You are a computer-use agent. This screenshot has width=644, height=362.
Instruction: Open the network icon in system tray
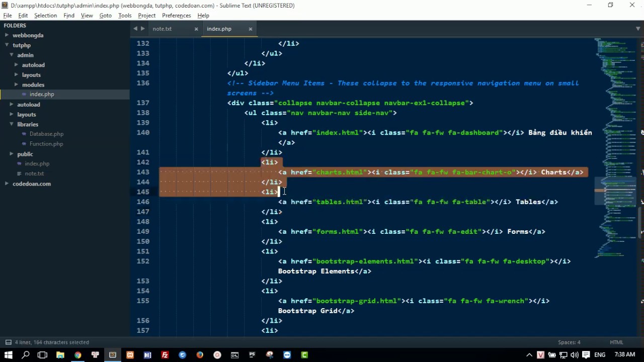[x=563, y=355]
